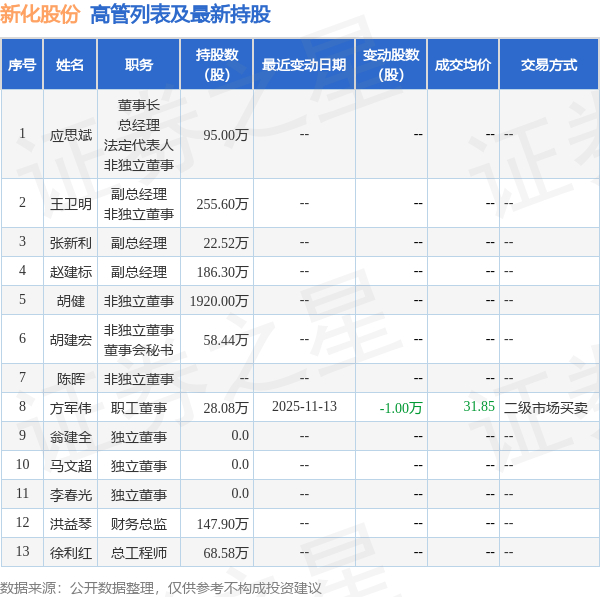Select the name 徐利红

pos(71,553)
